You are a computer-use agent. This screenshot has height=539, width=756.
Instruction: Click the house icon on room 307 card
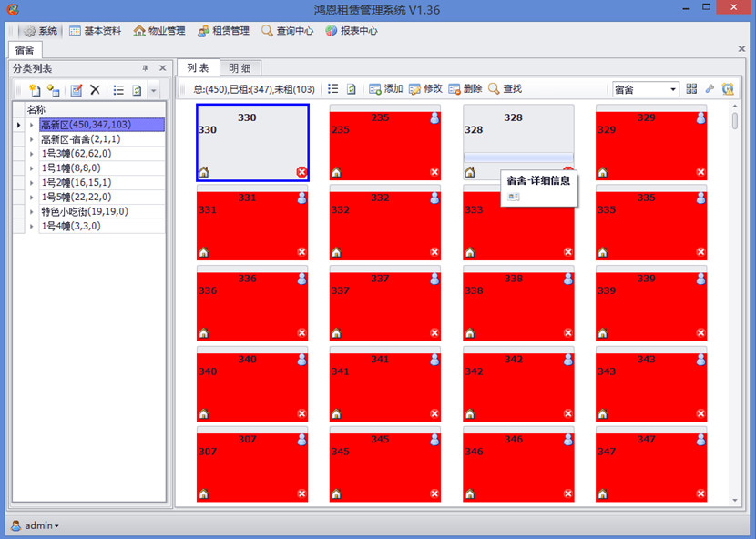(204, 493)
